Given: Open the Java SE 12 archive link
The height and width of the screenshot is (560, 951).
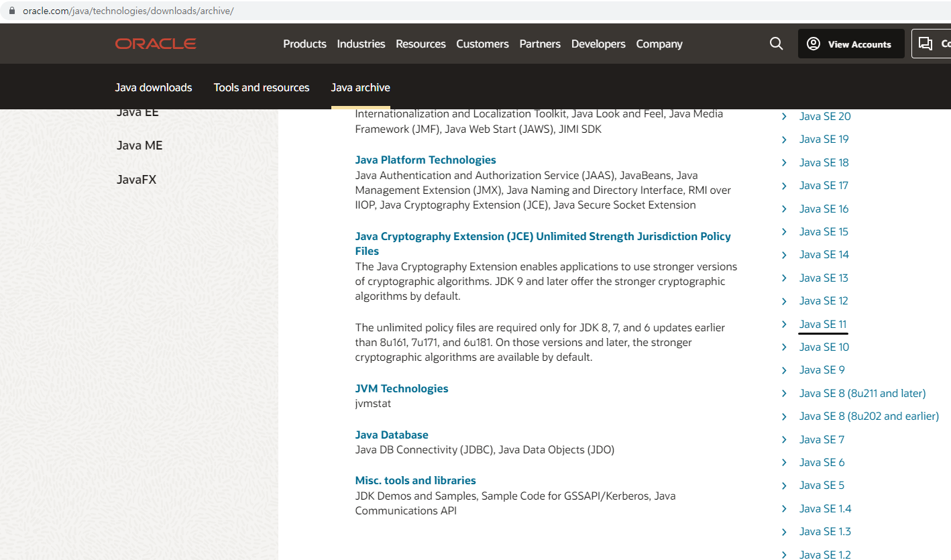Looking at the screenshot, I should pos(824,300).
